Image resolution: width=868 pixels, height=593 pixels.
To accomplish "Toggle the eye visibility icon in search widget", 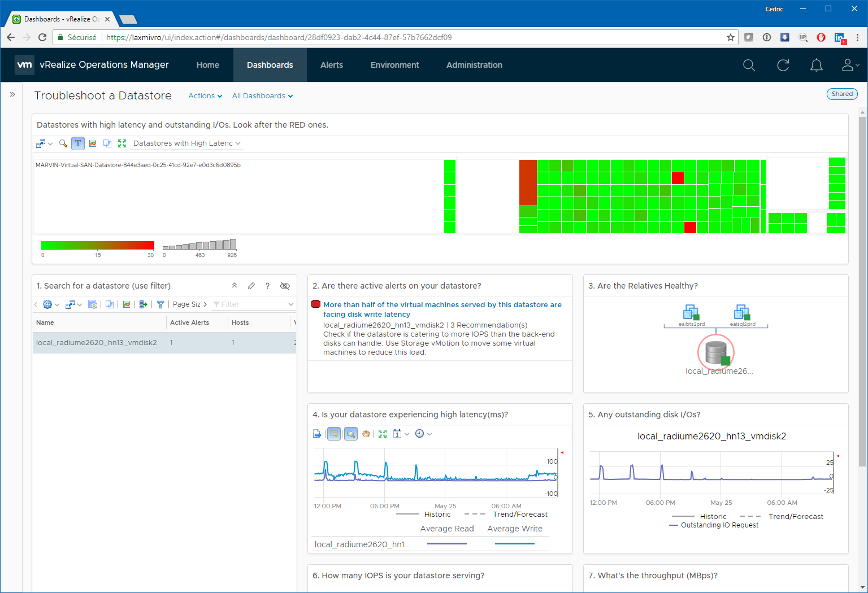I will click(x=285, y=286).
